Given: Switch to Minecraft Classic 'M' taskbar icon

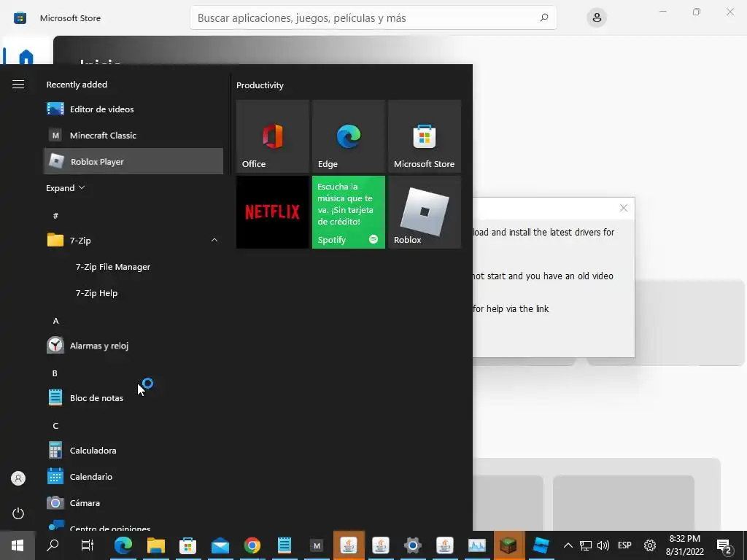Looking at the screenshot, I should point(317,545).
